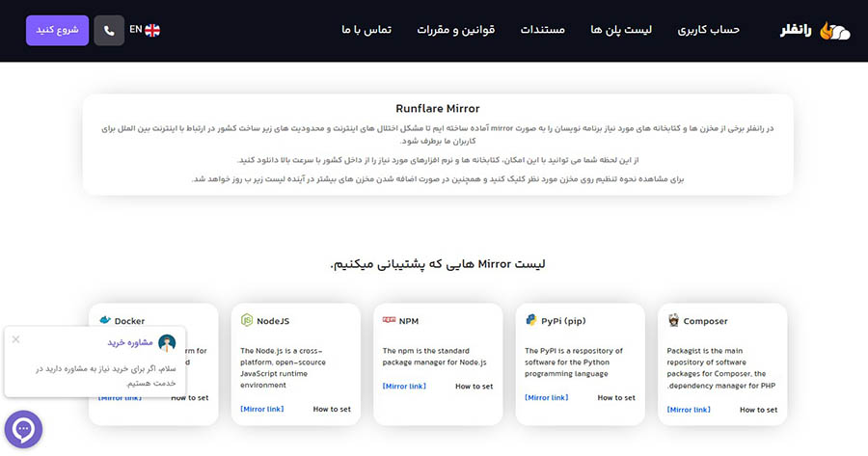
Task: Click the PyPi (pip) card title
Action: 563,321
